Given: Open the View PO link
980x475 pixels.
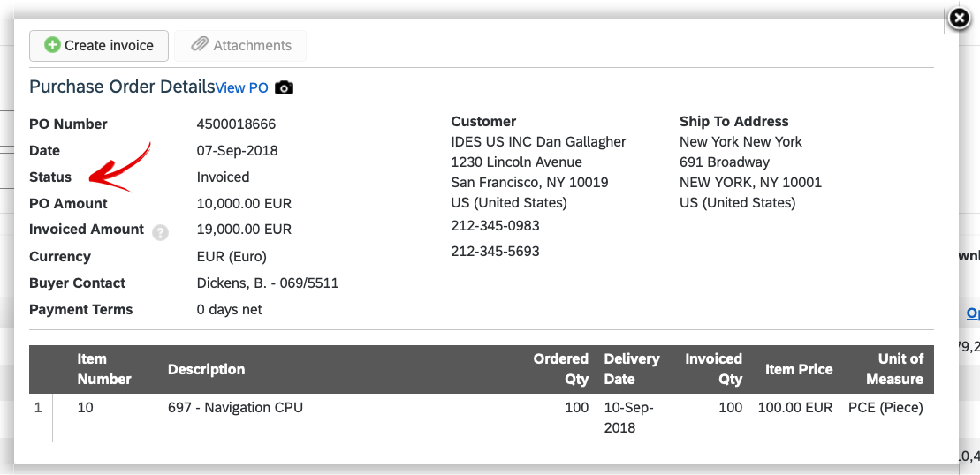Looking at the screenshot, I should (242, 88).
